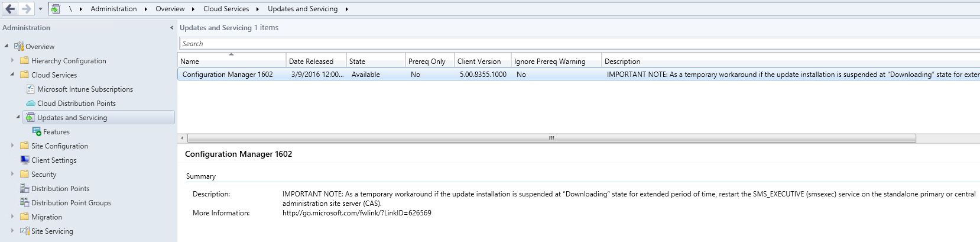Click the Forward navigation arrow
The width and height of the screenshot is (980, 242).
pos(26,9)
